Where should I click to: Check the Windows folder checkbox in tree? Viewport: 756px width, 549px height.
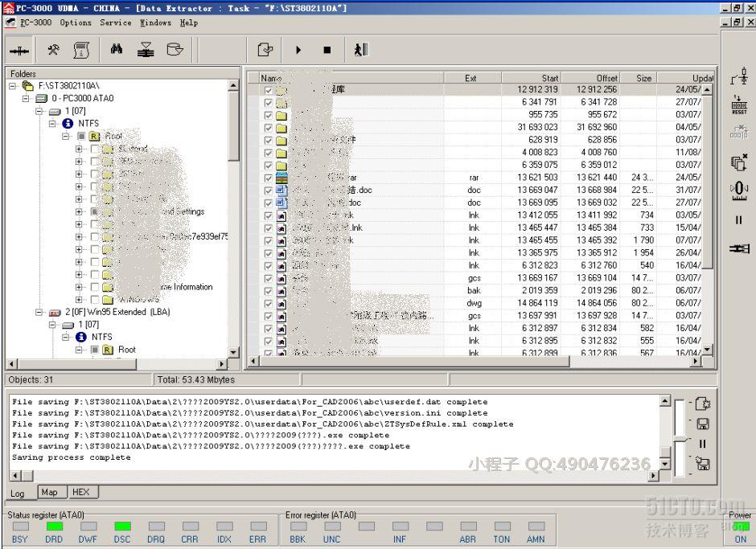(95, 299)
